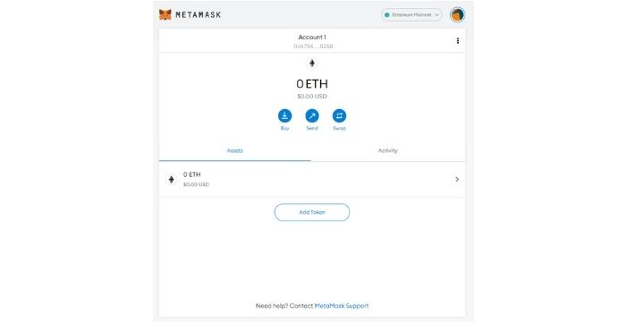The width and height of the screenshot is (644, 322).
Task: Expand ETH asset details chevron
Action: coord(457,180)
